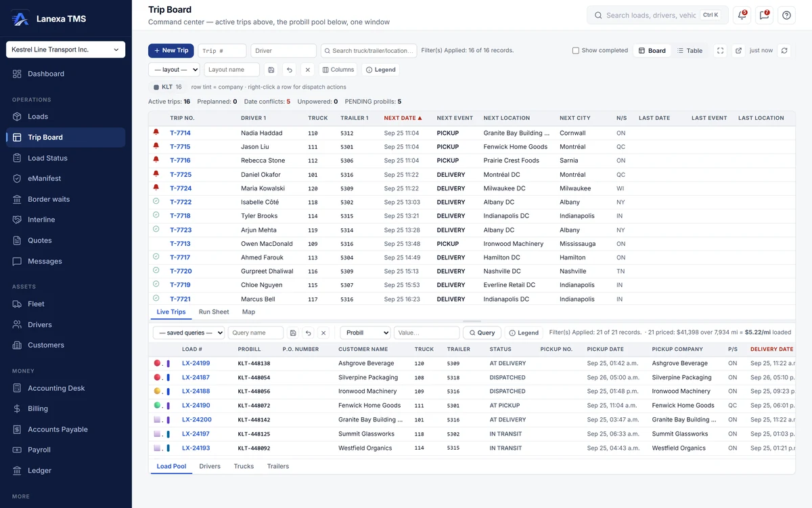812x508 pixels.
Task: Expand the Kestrel Line Transport company dropdown
Action: pos(66,49)
